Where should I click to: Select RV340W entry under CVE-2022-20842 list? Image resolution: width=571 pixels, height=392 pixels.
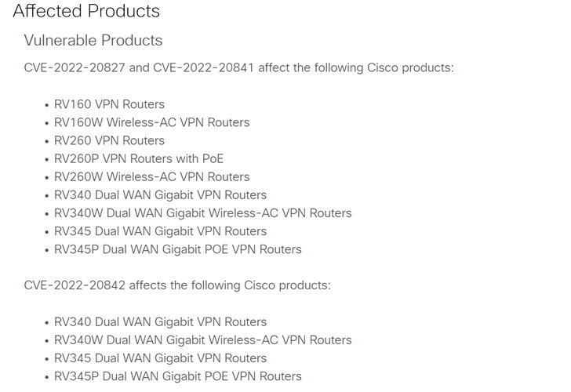coord(203,340)
